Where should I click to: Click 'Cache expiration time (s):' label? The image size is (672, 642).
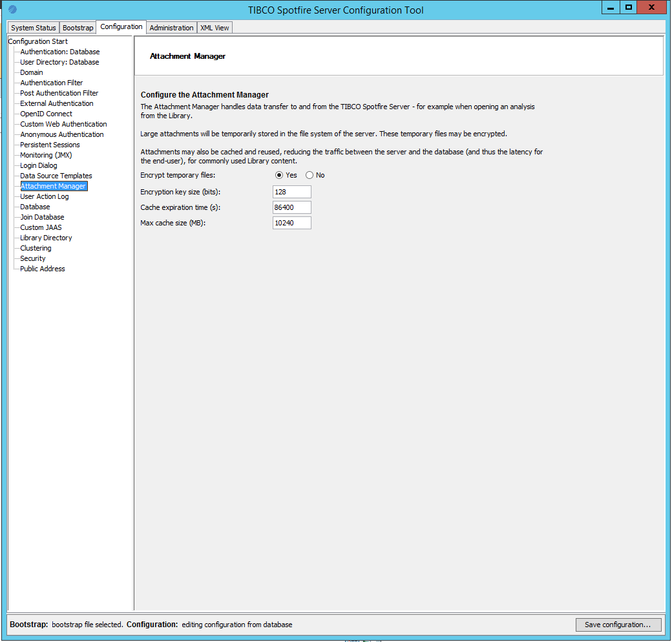click(x=180, y=207)
